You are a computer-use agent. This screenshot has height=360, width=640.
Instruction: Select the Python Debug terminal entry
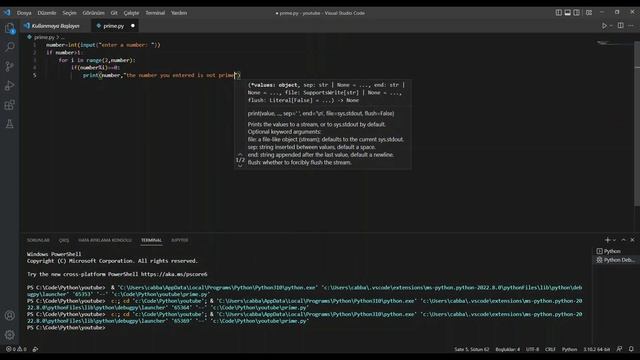pos(616,260)
